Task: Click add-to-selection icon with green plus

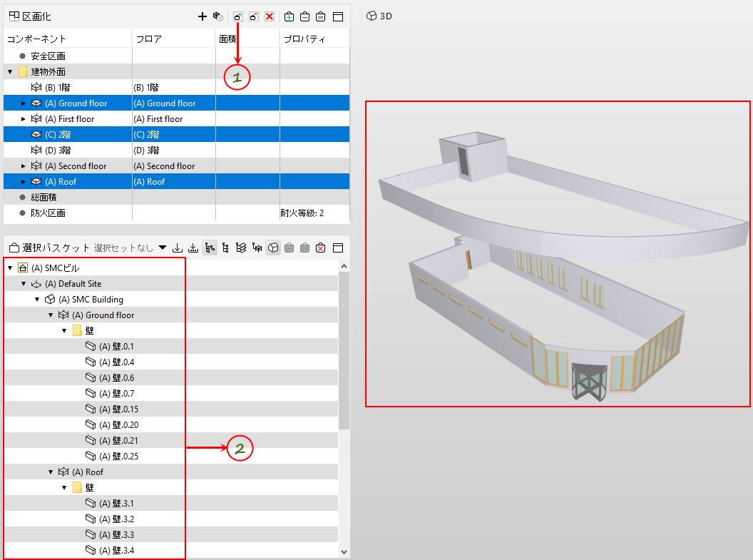Action: pos(238,17)
